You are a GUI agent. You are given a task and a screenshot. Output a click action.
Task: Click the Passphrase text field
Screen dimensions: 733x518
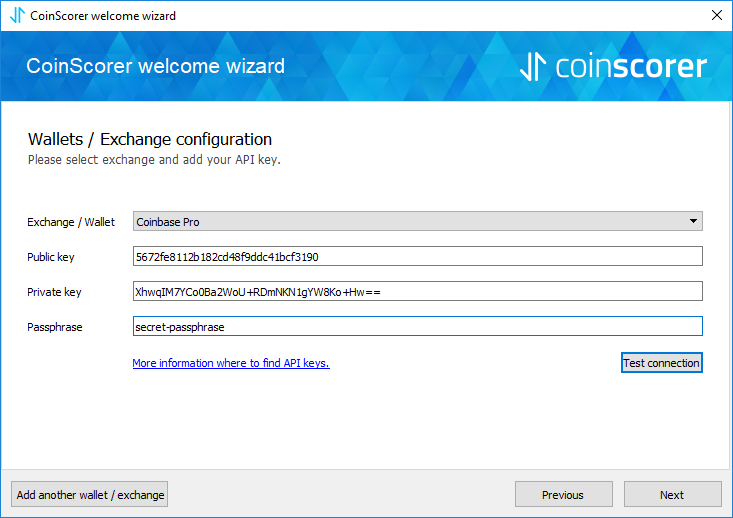coord(417,326)
